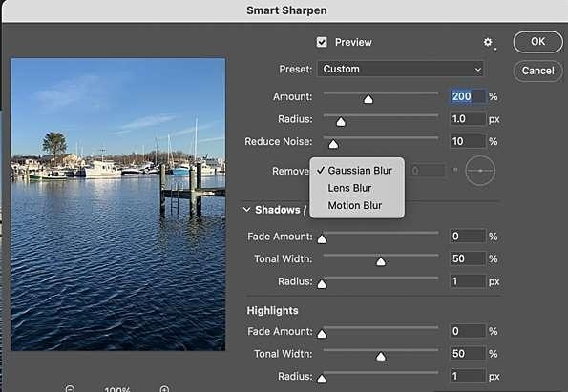Click the Highlights Radius slider handle
568x392 pixels.
322,379
